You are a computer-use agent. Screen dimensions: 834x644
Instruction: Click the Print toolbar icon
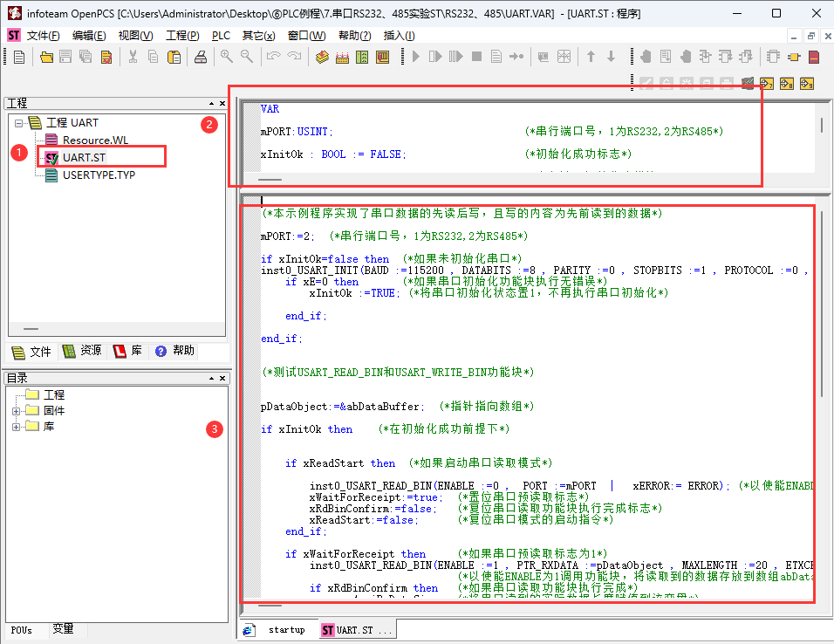click(x=201, y=57)
